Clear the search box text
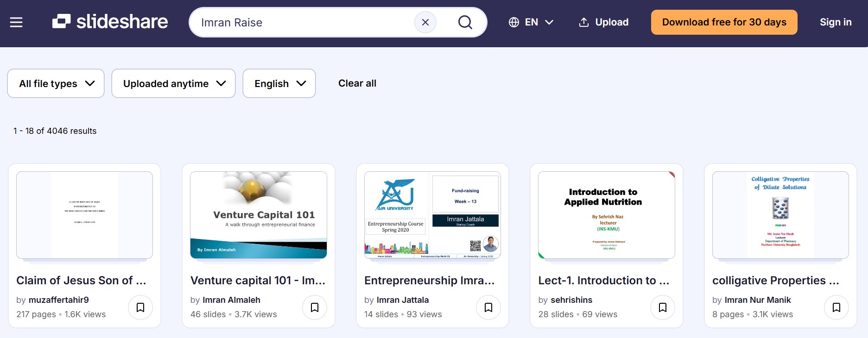This screenshot has width=868, height=338. [x=425, y=22]
